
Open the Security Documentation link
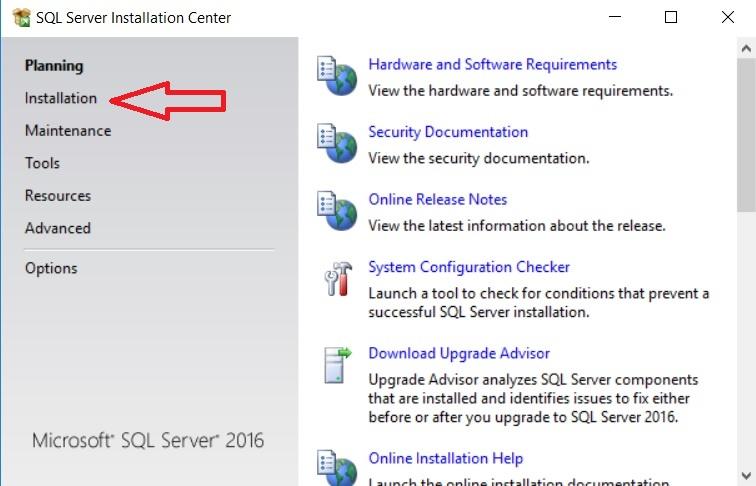[448, 132]
